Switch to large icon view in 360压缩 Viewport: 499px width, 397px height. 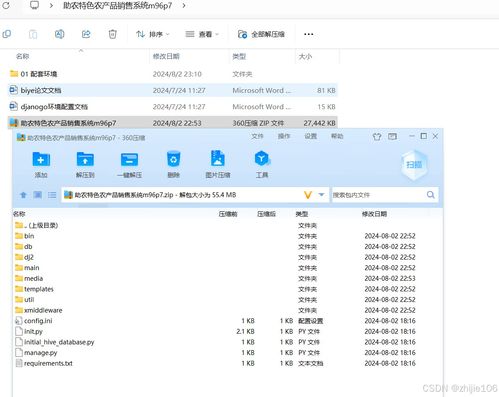click(38, 195)
